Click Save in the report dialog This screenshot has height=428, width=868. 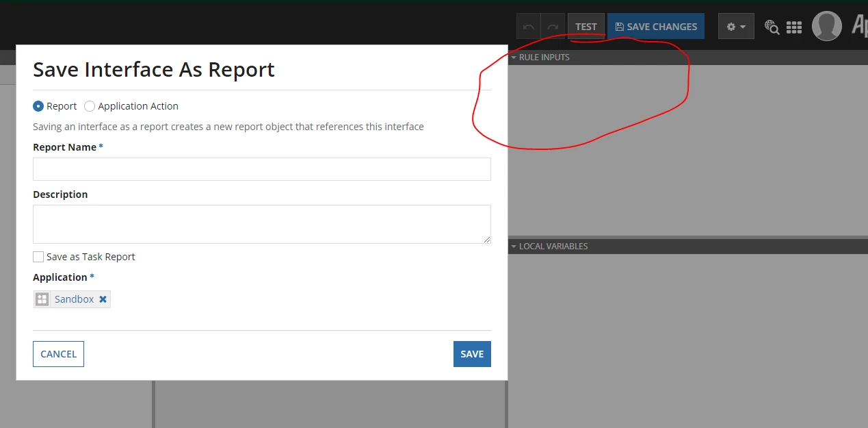point(472,354)
